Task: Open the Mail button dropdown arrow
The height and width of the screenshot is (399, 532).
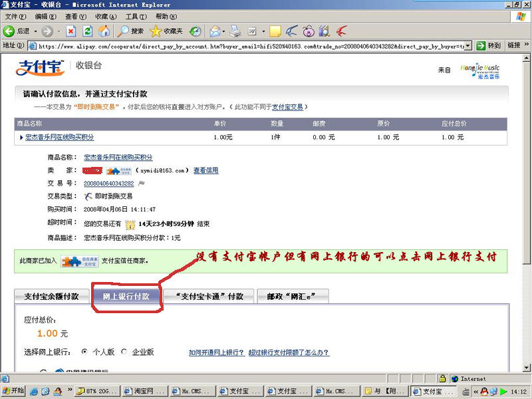Action: pyautogui.click(x=223, y=31)
